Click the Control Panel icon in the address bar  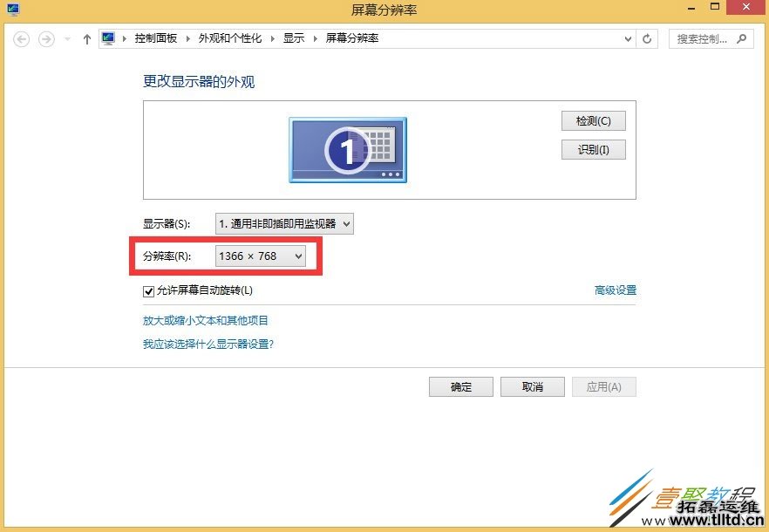click(x=108, y=38)
